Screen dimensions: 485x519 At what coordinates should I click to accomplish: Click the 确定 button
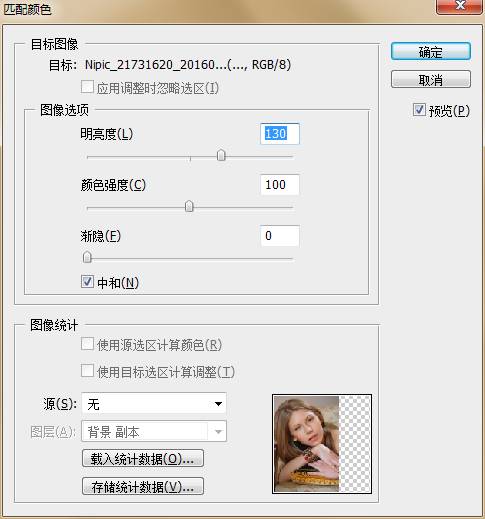point(431,51)
